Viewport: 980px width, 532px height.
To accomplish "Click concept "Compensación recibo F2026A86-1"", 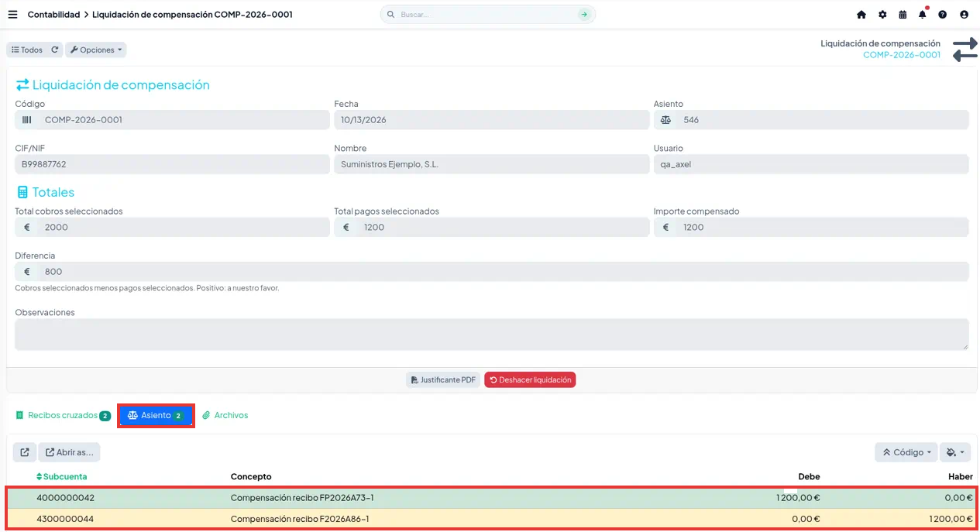I will pyautogui.click(x=300, y=519).
